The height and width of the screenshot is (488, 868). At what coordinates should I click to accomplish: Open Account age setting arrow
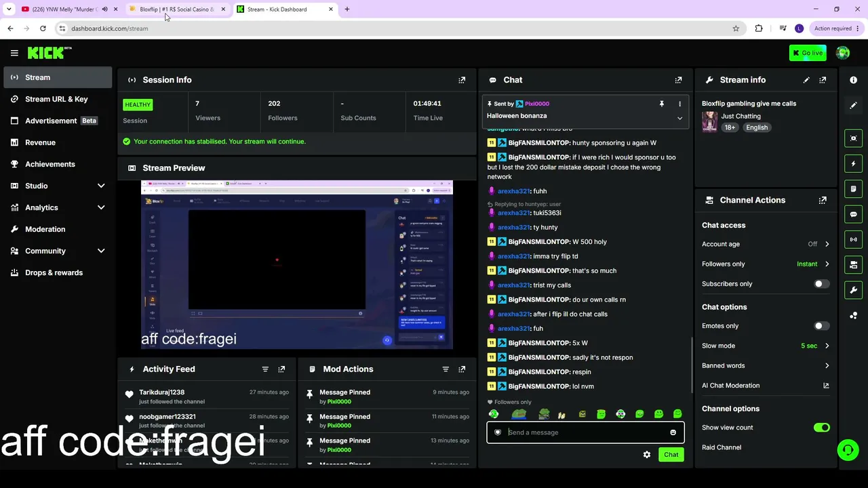click(x=827, y=244)
